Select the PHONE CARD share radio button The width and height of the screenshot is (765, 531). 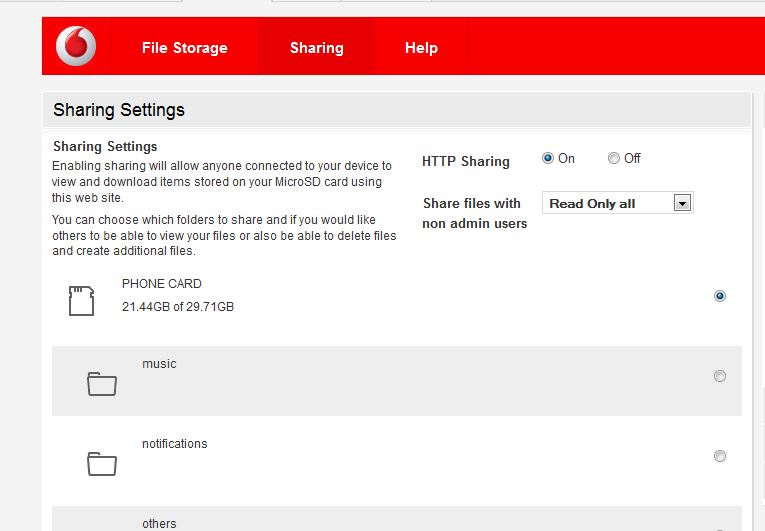coord(720,296)
